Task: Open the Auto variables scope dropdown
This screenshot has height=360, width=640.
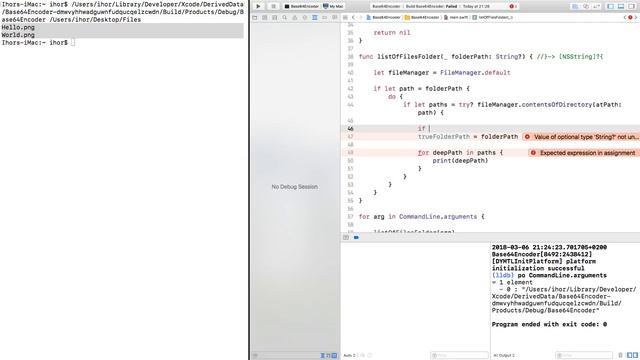Action: click(350, 356)
